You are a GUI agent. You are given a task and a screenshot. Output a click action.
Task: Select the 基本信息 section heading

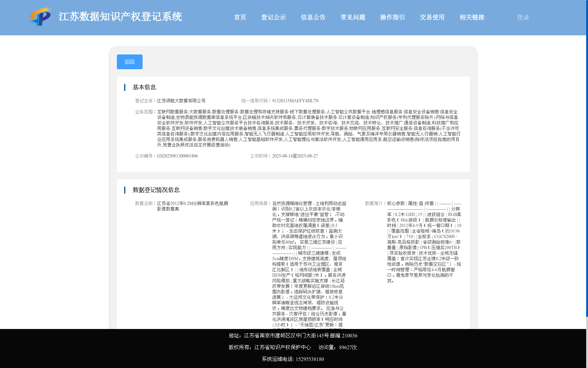[144, 87]
